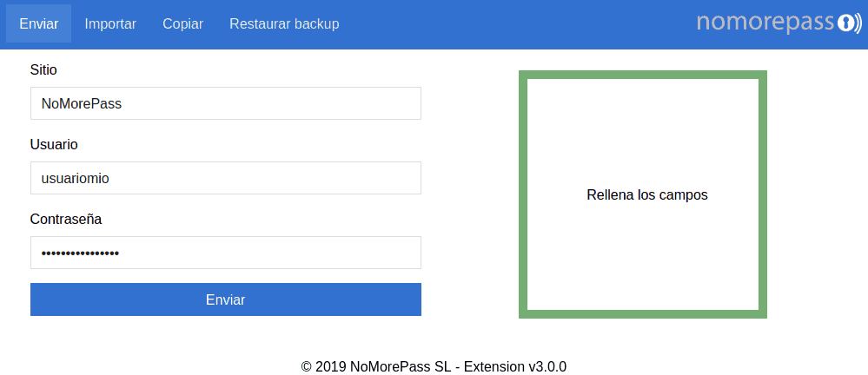Click the 'Rellena los campos' QR placeholder box

point(643,194)
